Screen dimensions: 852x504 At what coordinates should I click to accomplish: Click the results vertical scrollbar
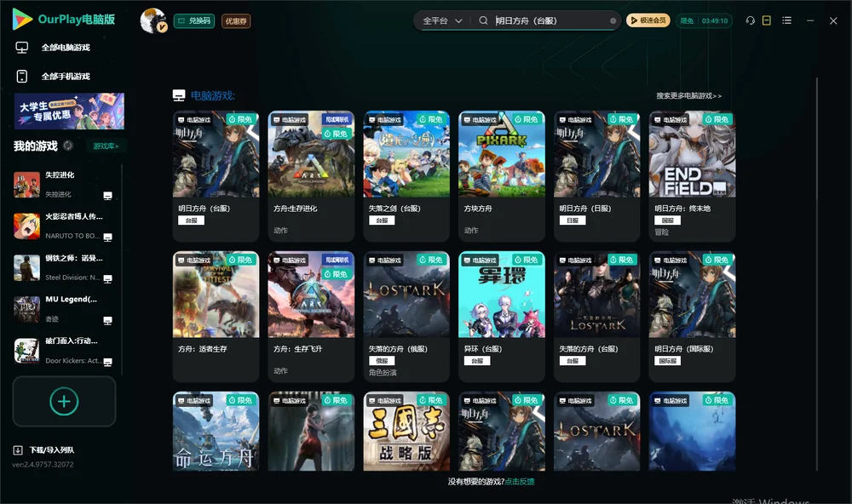tap(816, 274)
